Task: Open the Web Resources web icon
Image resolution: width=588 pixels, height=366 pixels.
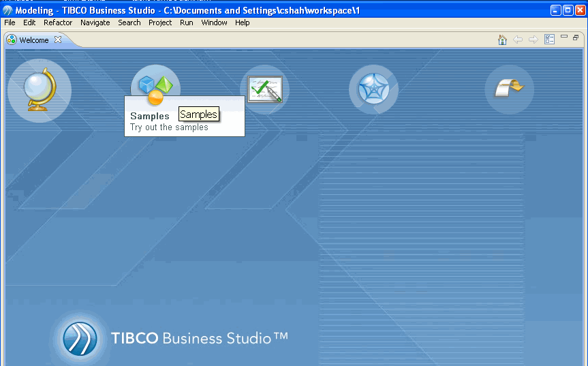Action: (373, 89)
